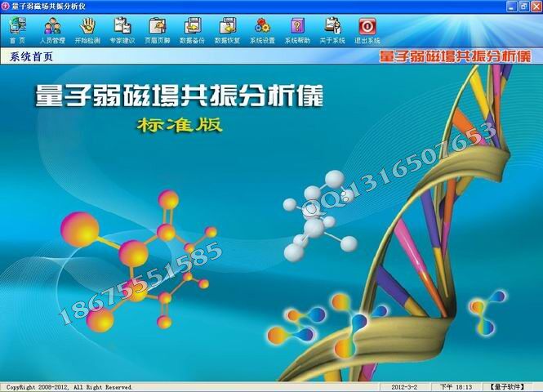
Task: Click the 下午 18:13 time panel
Action: 457,386
